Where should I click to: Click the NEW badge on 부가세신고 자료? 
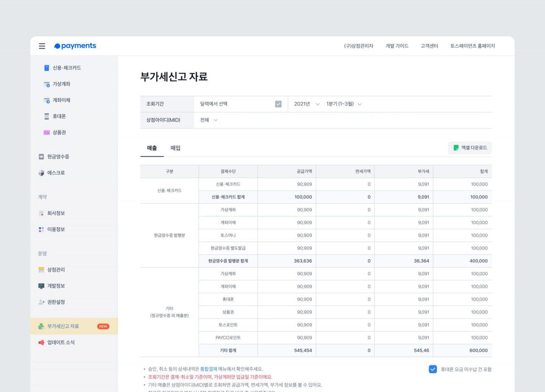(x=103, y=326)
